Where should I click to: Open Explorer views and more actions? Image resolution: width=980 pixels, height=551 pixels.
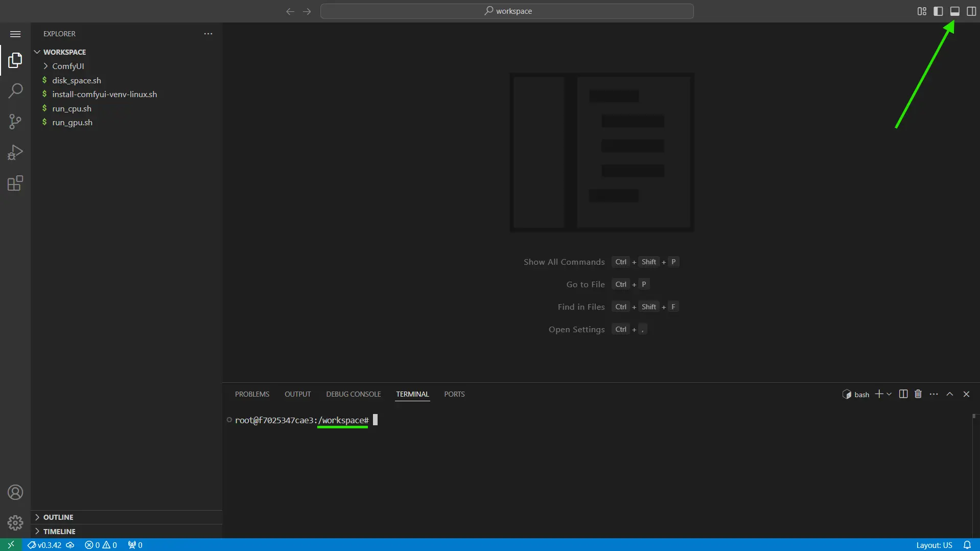208,34
